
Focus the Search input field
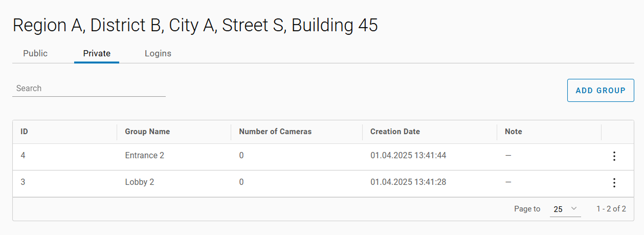pyautogui.click(x=89, y=89)
